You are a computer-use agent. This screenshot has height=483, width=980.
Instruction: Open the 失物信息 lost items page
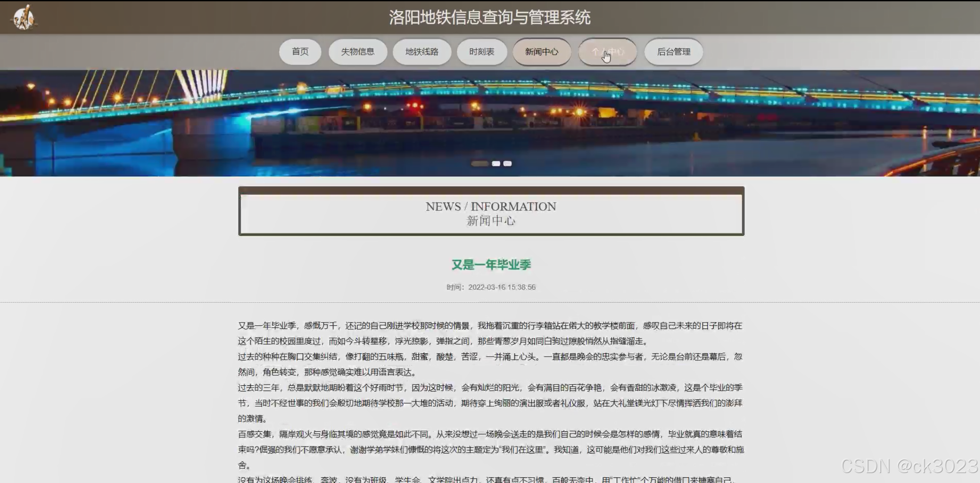tap(357, 52)
